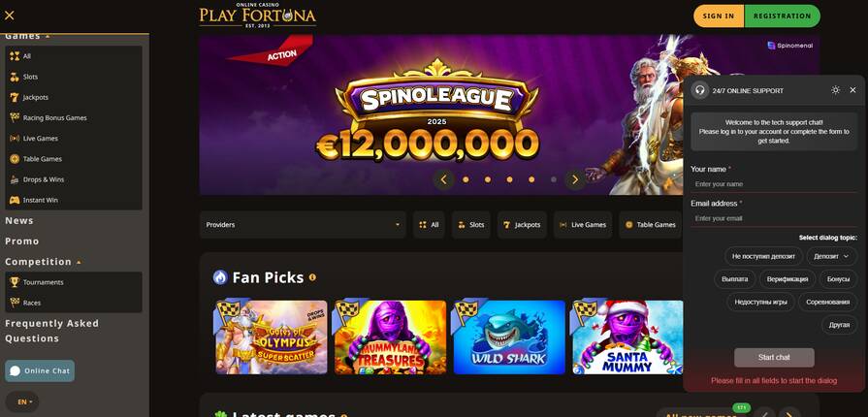Go to previous banner slide arrow
868x417 pixels.
click(x=443, y=179)
